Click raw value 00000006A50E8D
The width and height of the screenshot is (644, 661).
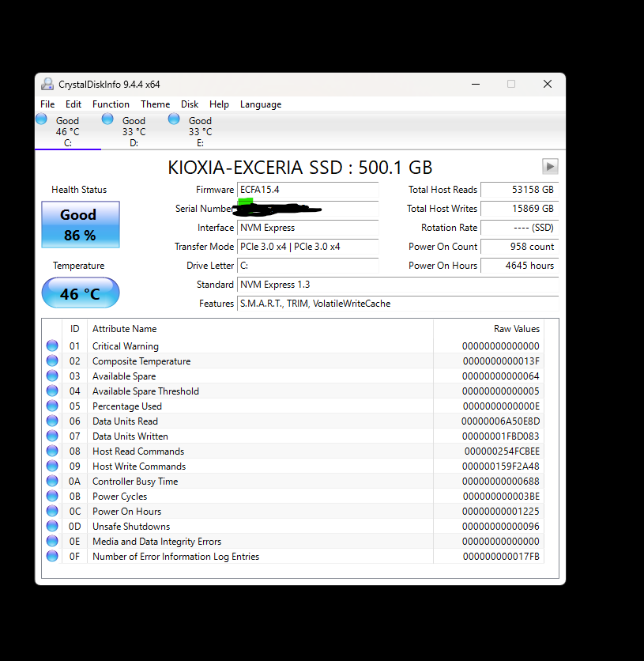click(x=500, y=421)
